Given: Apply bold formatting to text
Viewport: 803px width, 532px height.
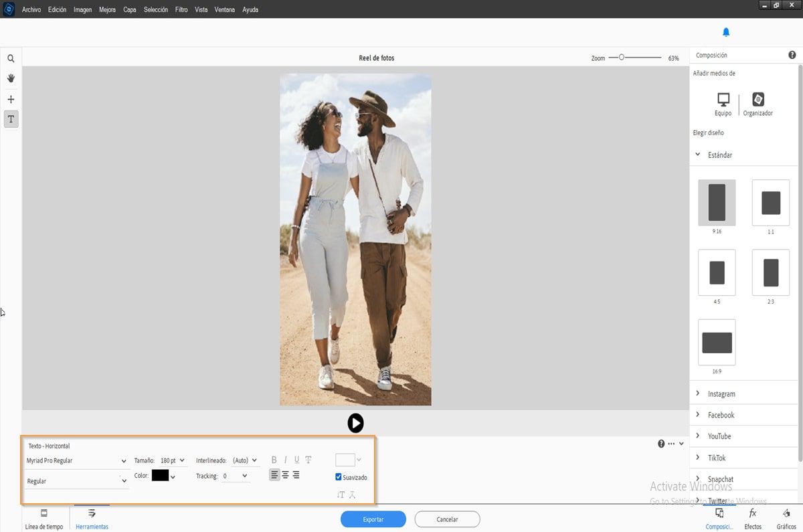Looking at the screenshot, I should coord(274,460).
